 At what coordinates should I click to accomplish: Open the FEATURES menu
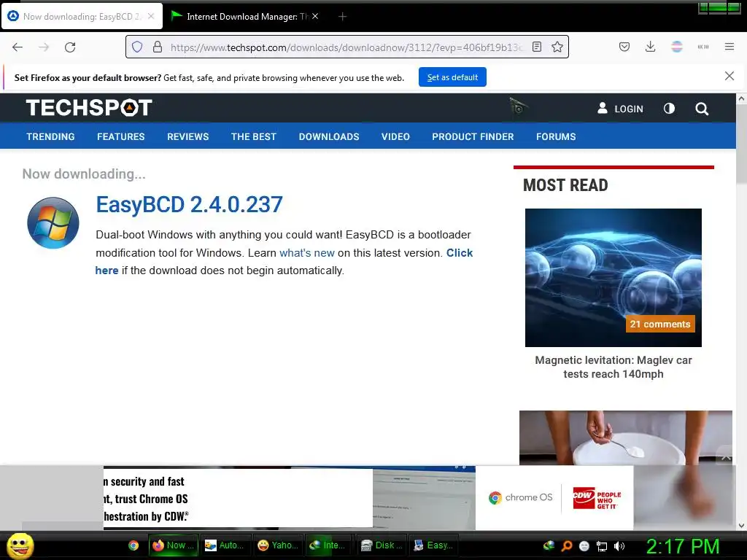[x=121, y=136]
